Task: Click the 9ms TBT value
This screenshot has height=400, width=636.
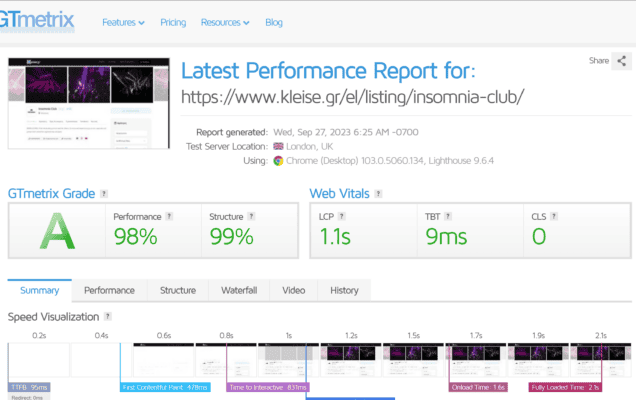Action: point(446,237)
